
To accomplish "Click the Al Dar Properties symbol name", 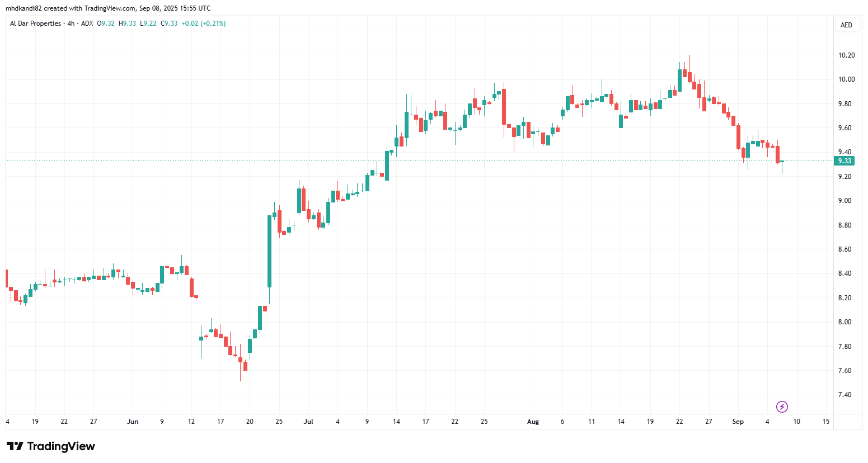I will pos(35,23).
